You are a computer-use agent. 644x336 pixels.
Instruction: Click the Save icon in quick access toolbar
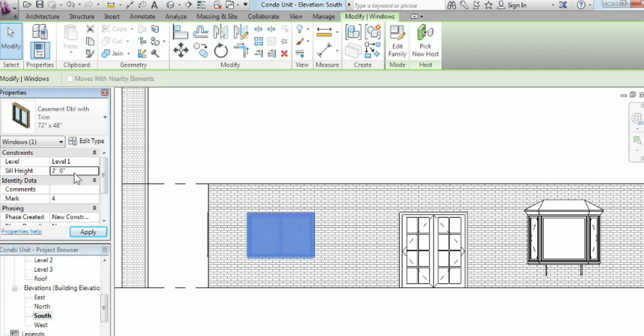(x=40, y=5)
